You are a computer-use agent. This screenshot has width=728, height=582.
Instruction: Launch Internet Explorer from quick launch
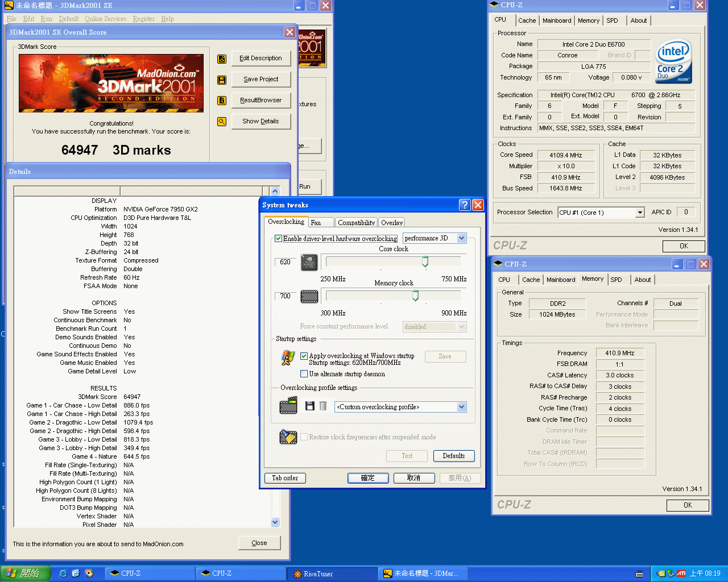click(x=63, y=573)
